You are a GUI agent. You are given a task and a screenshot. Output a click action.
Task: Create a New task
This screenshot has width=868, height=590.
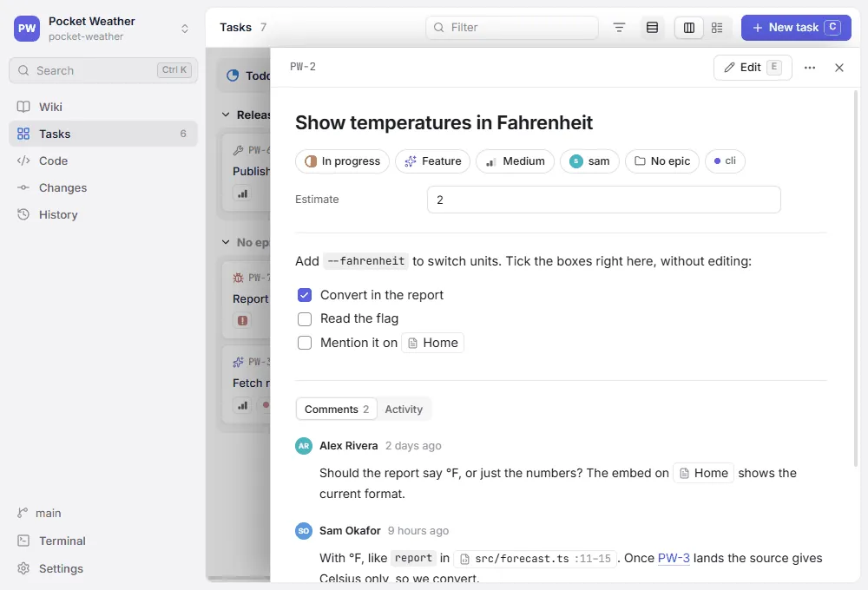pos(796,27)
